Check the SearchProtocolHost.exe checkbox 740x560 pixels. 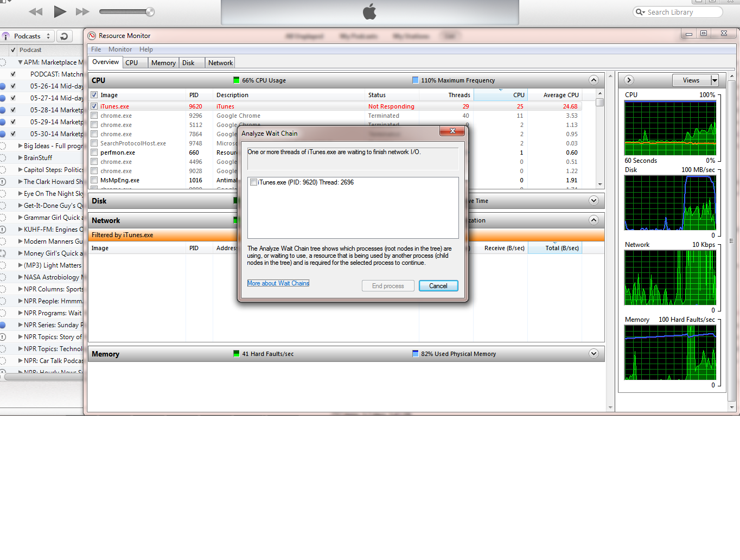(x=94, y=143)
